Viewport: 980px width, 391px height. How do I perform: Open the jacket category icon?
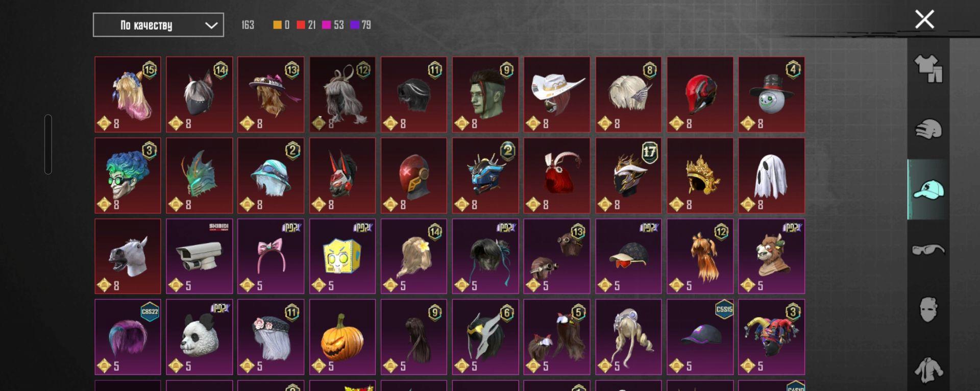pos(928,370)
